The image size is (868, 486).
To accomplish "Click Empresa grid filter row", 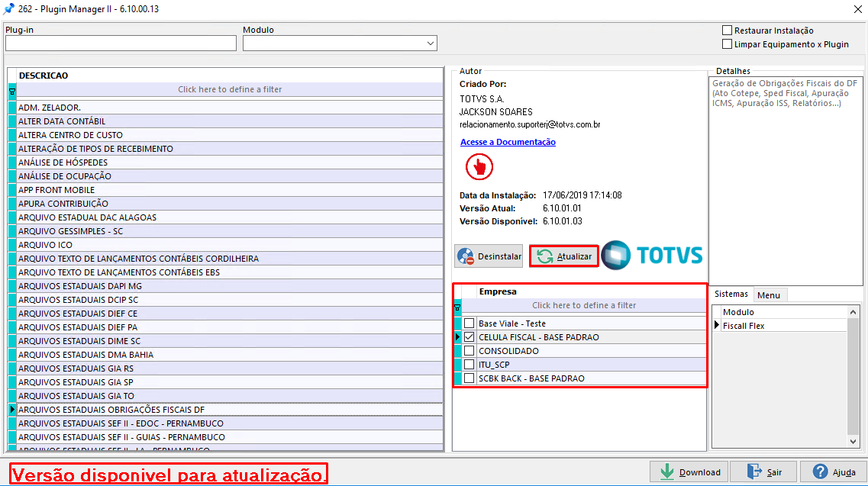I will click(x=584, y=305).
